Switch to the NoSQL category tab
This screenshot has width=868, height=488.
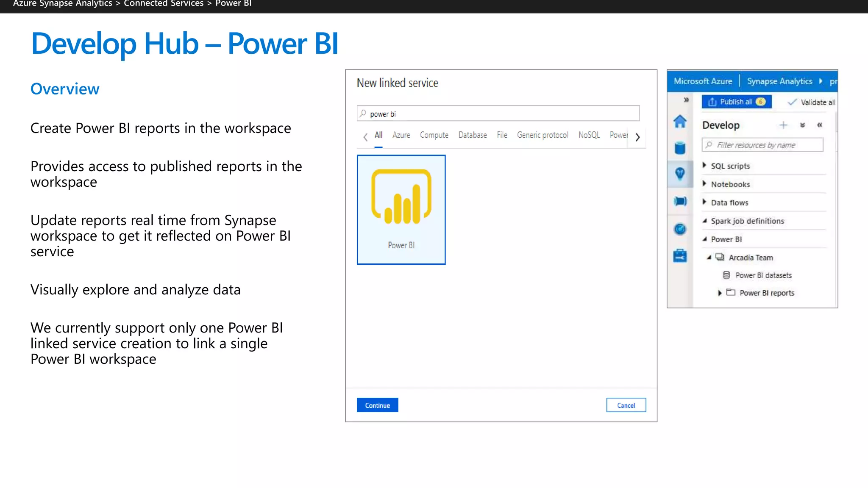[589, 135]
